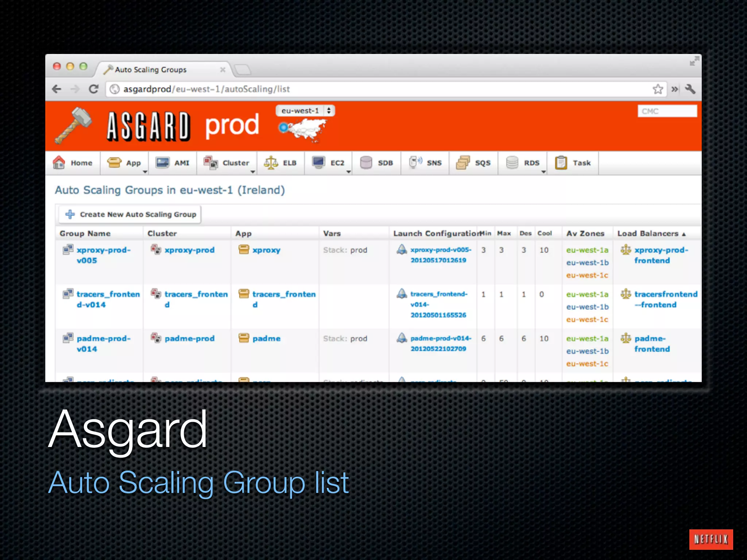Open a new browser tab
The height and width of the screenshot is (560, 747).
[242, 69]
